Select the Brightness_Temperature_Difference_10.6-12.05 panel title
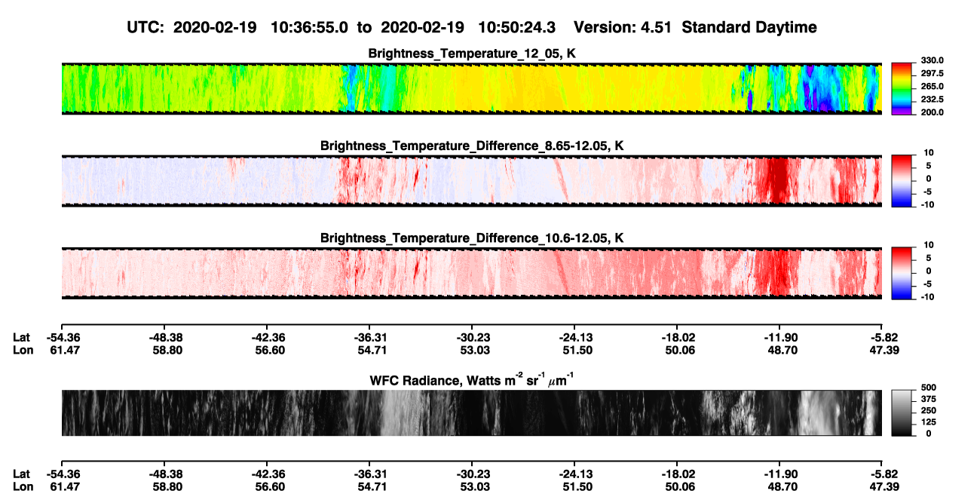980x503 pixels. [x=472, y=238]
